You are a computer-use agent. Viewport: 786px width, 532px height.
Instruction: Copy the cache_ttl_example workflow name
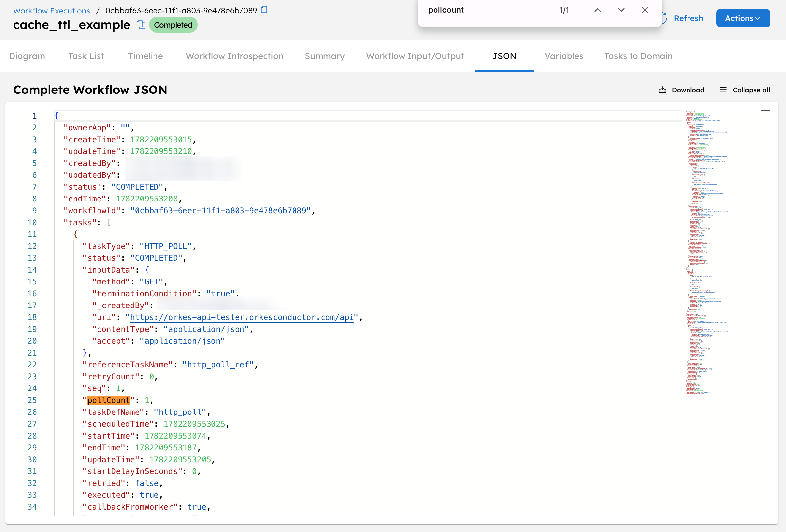(141, 25)
